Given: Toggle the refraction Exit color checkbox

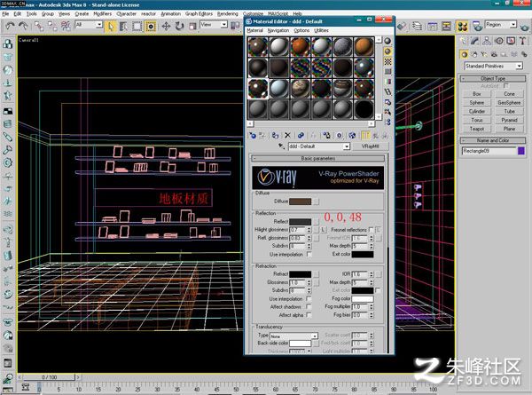Looking at the screenshot, I should click(378, 290).
